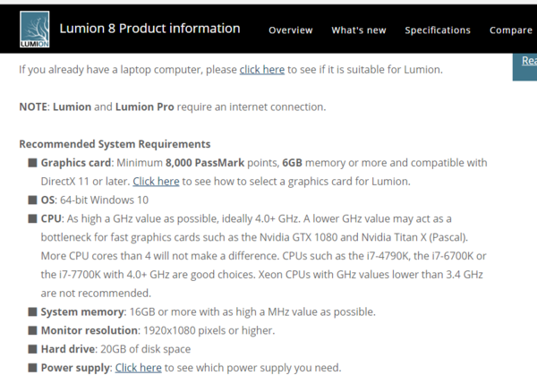The height and width of the screenshot is (392, 537).
Task: Open the graphics card selection "Click here" link
Action: coord(156,181)
